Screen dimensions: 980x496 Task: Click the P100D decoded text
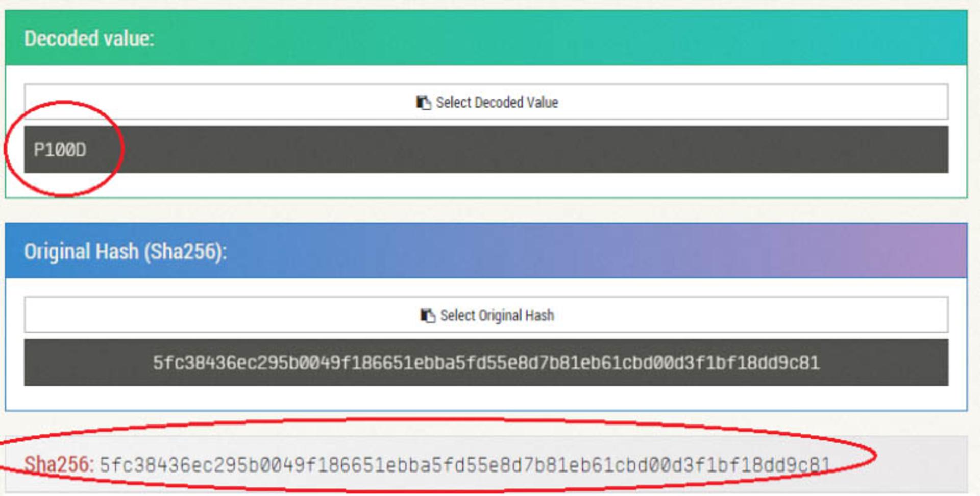pyautogui.click(x=60, y=150)
